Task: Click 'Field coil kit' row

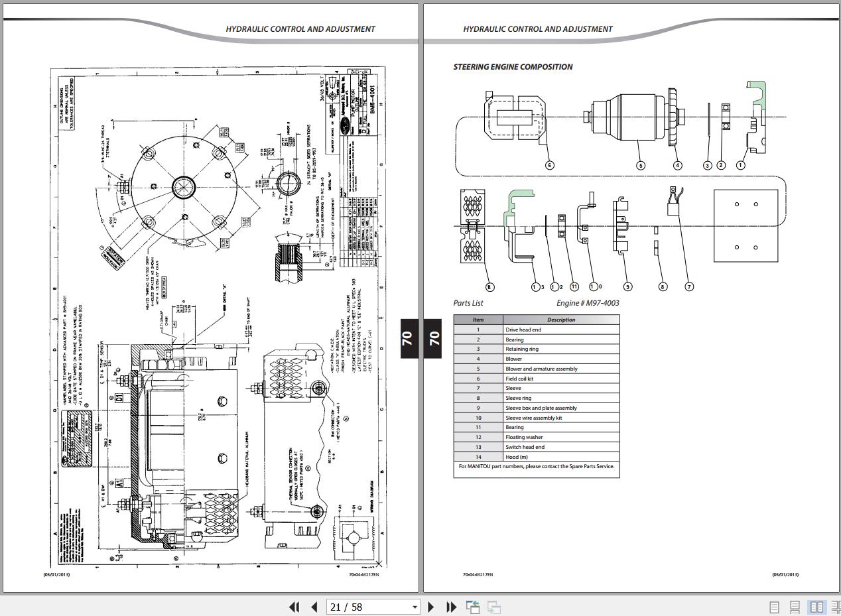Action: pyautogui.click(x=537, y=379)
